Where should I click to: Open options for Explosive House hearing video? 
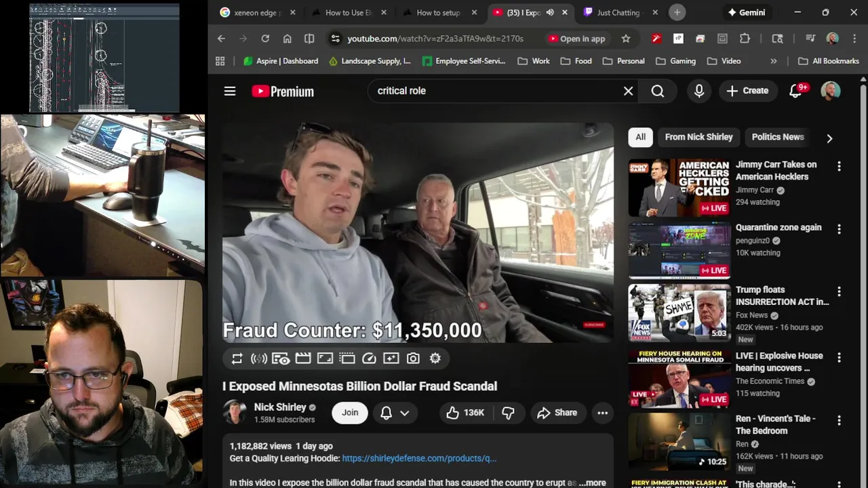[x=839, y=358]
